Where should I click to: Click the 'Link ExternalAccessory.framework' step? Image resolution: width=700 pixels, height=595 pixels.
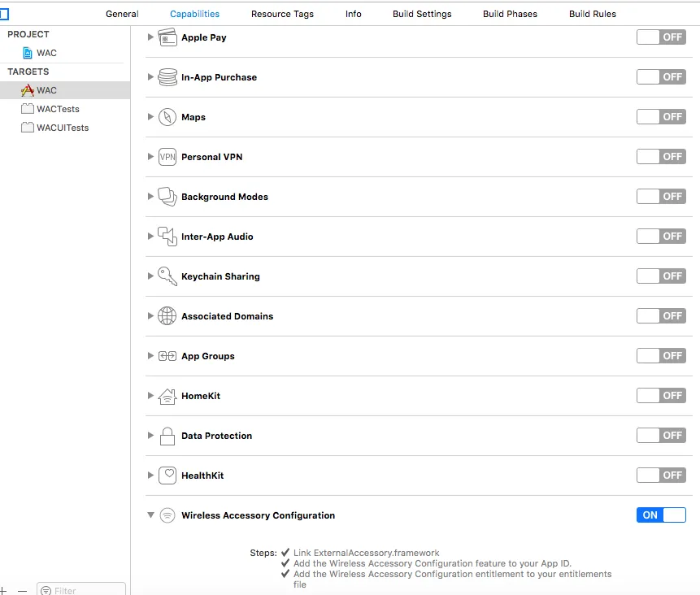(366, 553)
